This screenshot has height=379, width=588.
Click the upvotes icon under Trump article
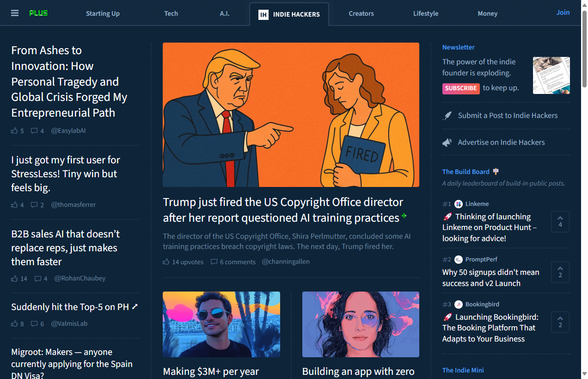(166, 262)
